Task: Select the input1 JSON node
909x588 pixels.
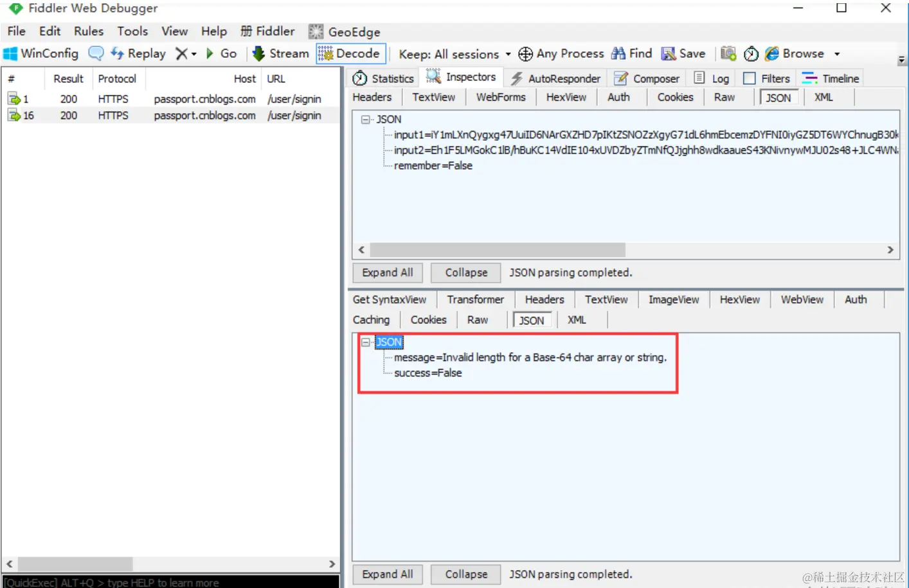Action: (x=646, y=135)
